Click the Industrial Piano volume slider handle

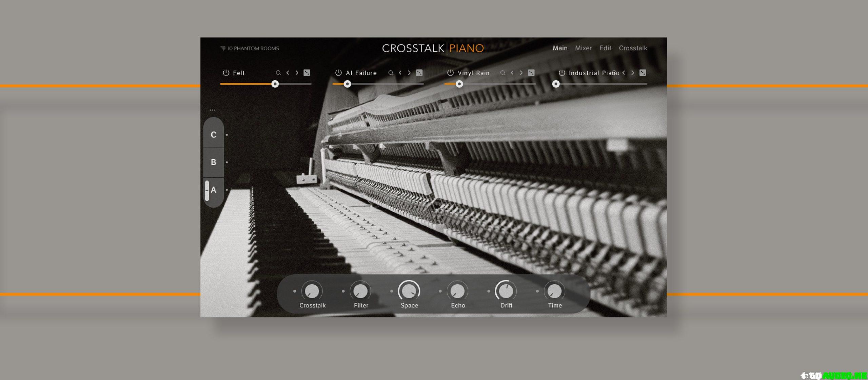(x=556, y=84)
